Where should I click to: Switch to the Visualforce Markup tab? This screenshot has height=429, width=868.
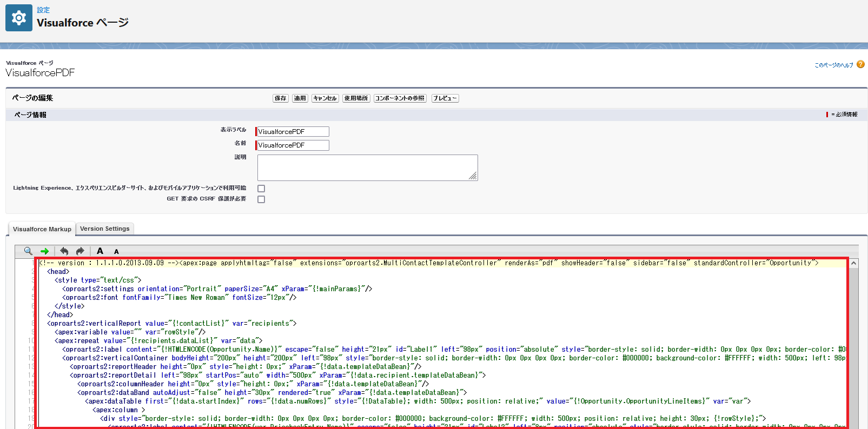42,229
